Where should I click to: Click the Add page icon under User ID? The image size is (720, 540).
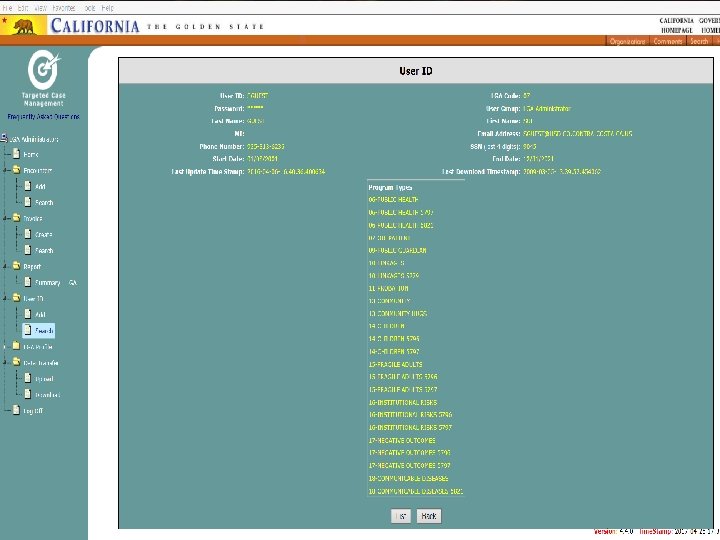click(28, 314)
